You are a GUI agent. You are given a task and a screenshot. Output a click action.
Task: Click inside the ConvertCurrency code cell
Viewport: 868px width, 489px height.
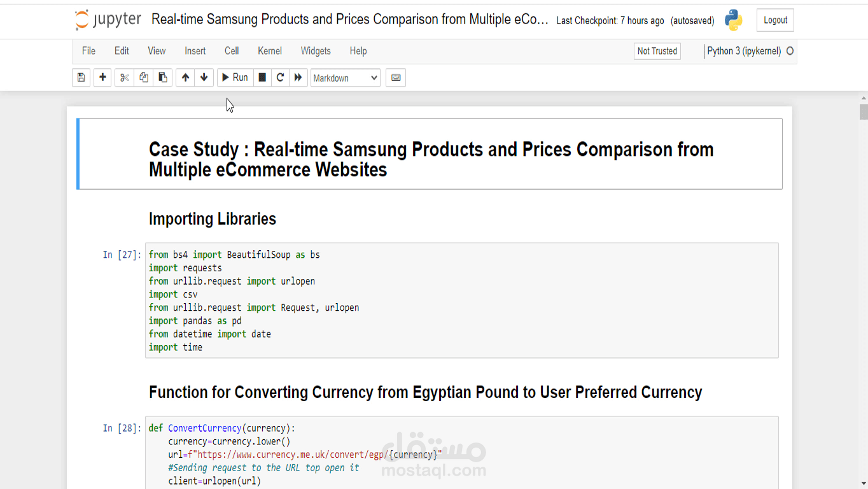461,453
